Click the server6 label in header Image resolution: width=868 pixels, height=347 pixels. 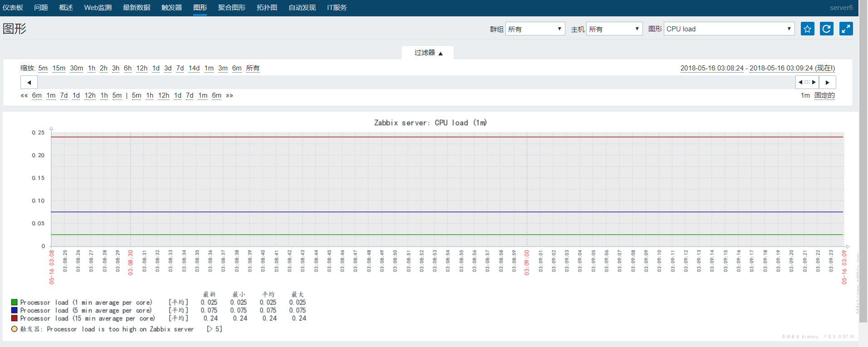(x=841, y=8)
